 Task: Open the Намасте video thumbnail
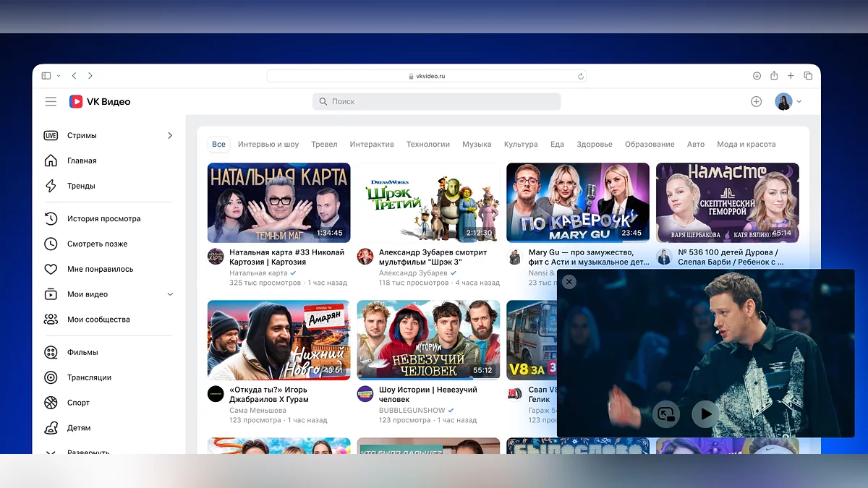pyautogui.click(x=728, y=202)
